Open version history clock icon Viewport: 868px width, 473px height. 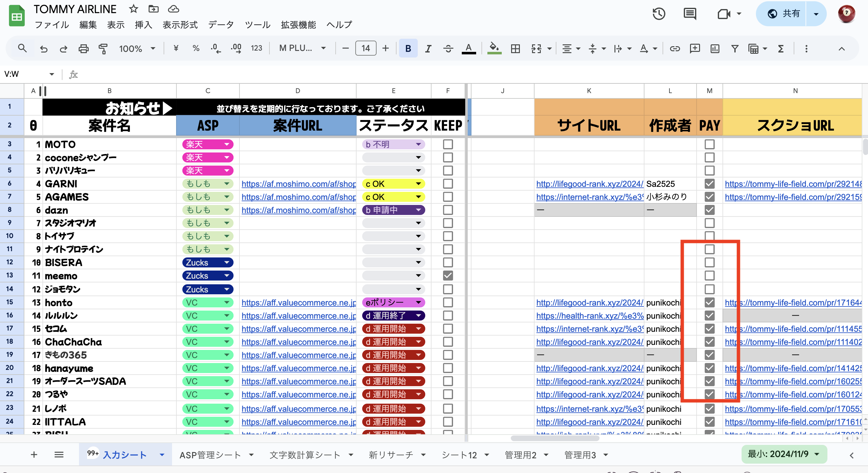coord(659,14)
